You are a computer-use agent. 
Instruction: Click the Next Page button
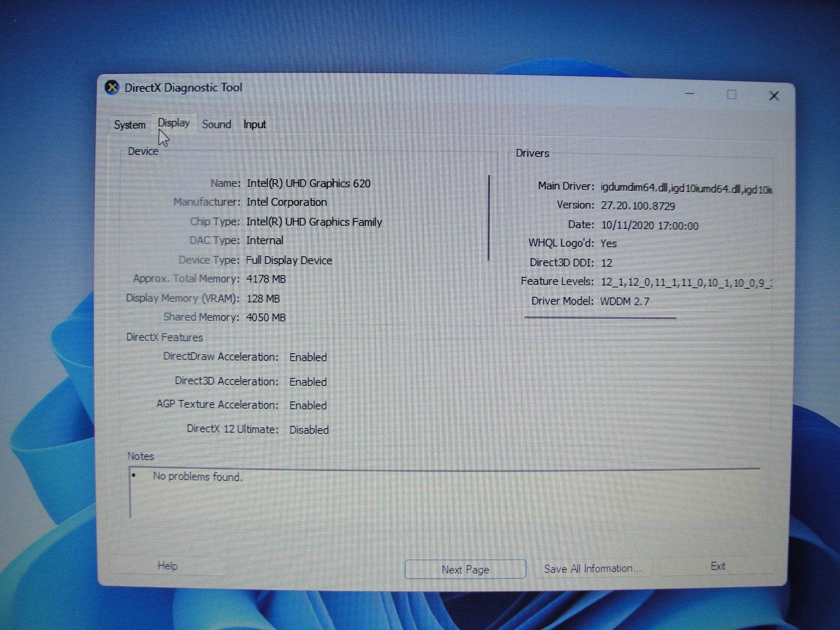(x=465, y=570)
